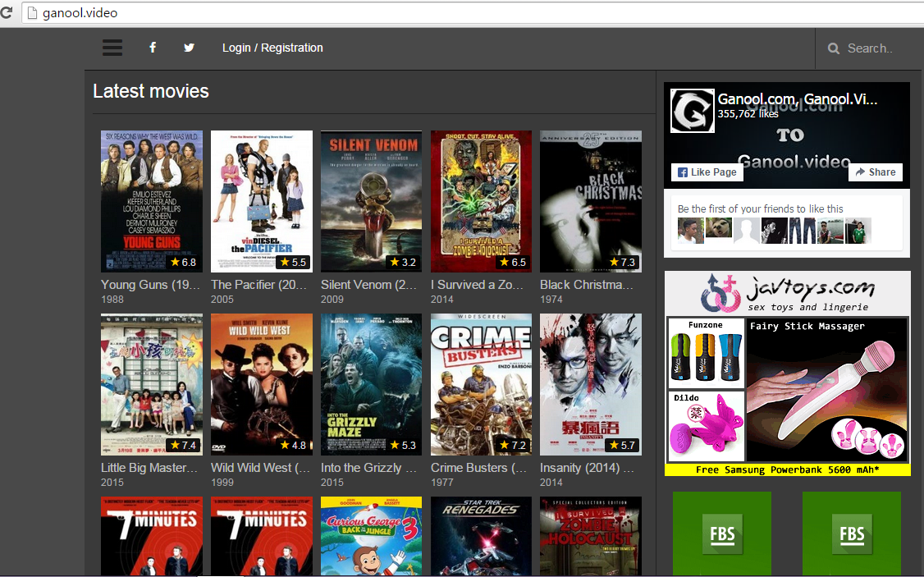Click the Fairy Stick Massager ad image
The width and height of the screenshot is (924, 577).
coord(827,390)
